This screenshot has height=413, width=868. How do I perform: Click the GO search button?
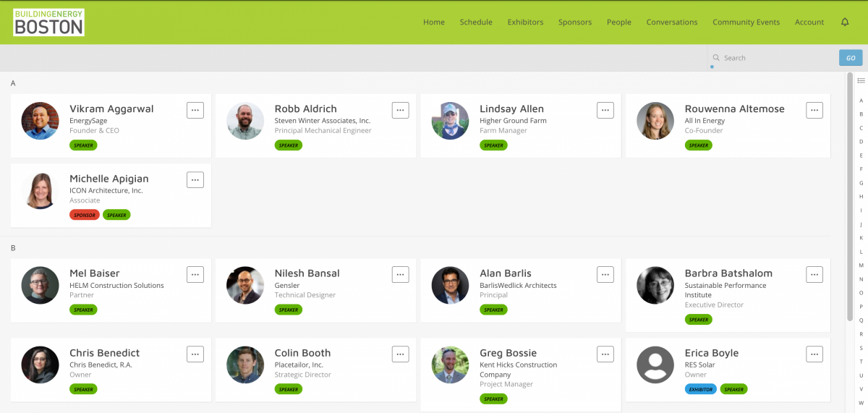pos(851,58)
